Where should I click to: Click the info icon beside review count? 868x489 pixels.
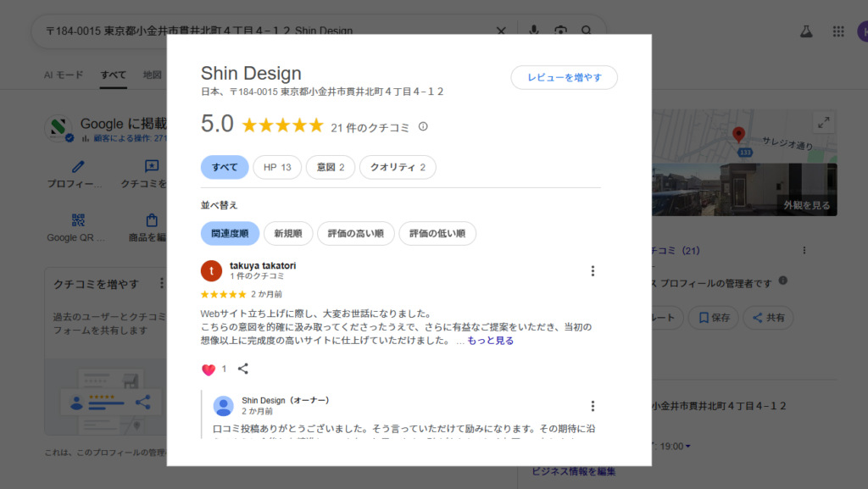tap(423, 127)
